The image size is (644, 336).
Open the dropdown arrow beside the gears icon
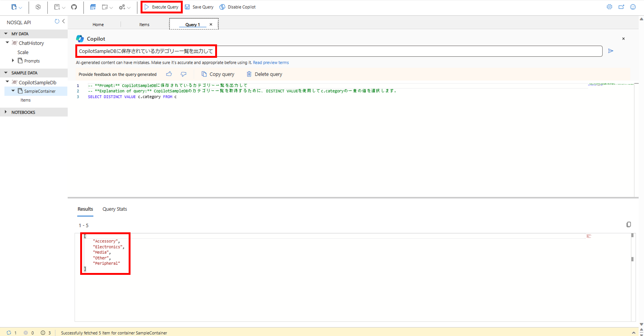[129, 7]
